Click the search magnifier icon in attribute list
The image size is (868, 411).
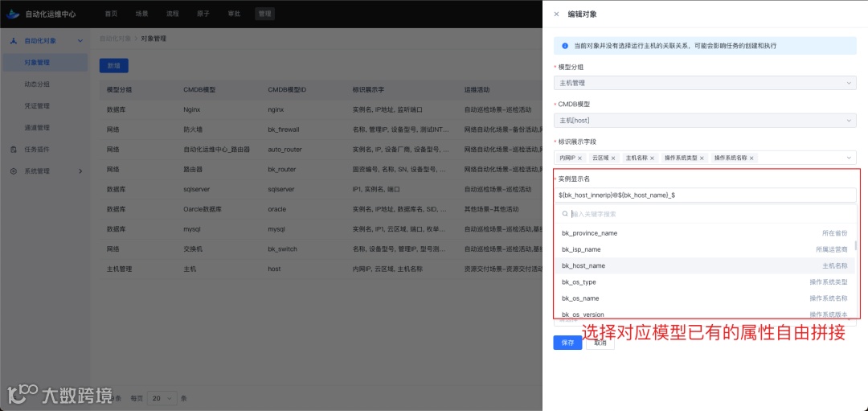565,214
